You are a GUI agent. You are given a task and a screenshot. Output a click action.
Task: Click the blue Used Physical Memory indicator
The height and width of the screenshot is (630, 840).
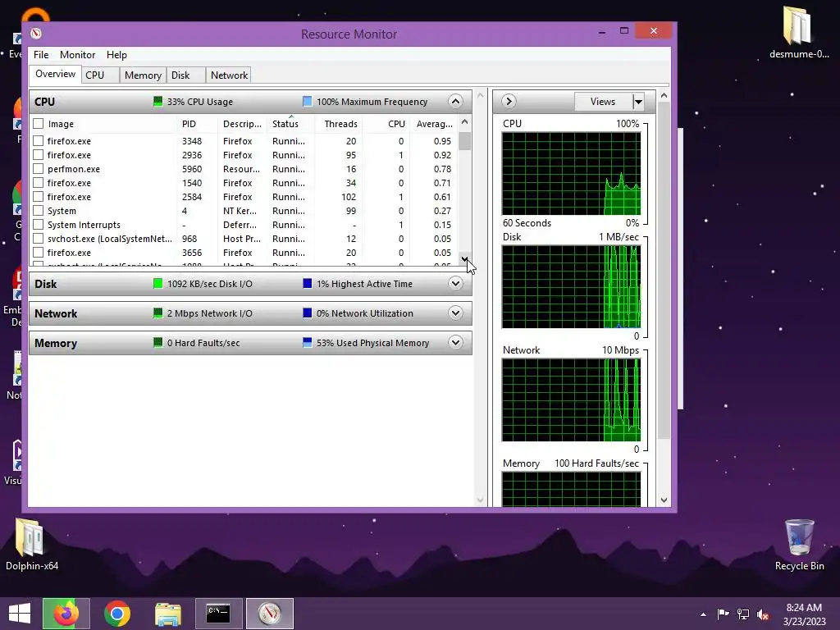(x=307, y=342)
